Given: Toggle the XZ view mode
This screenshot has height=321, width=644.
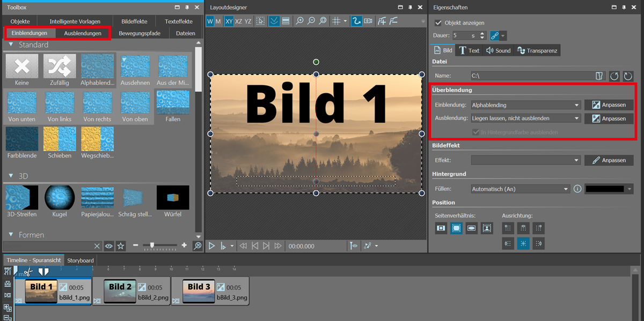Looking at the screenshot, I should point(239,21).
